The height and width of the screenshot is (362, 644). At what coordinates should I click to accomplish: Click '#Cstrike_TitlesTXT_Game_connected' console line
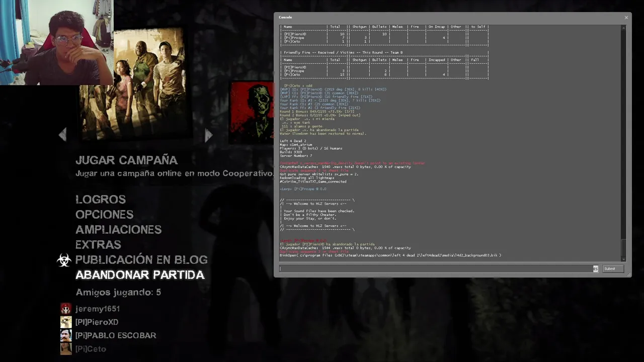[313, 182]
